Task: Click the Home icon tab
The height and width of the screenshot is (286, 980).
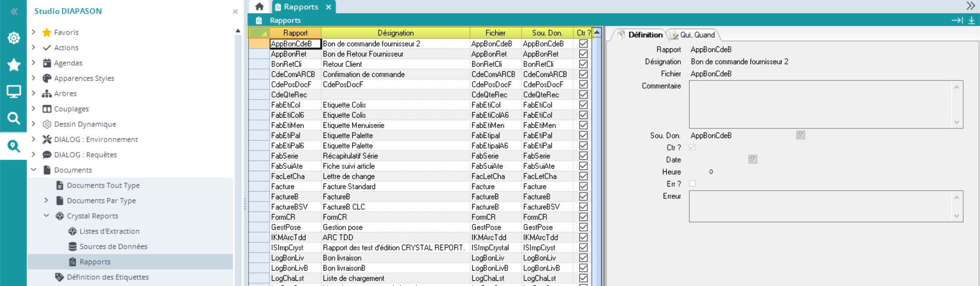Action: click(259, 7)
